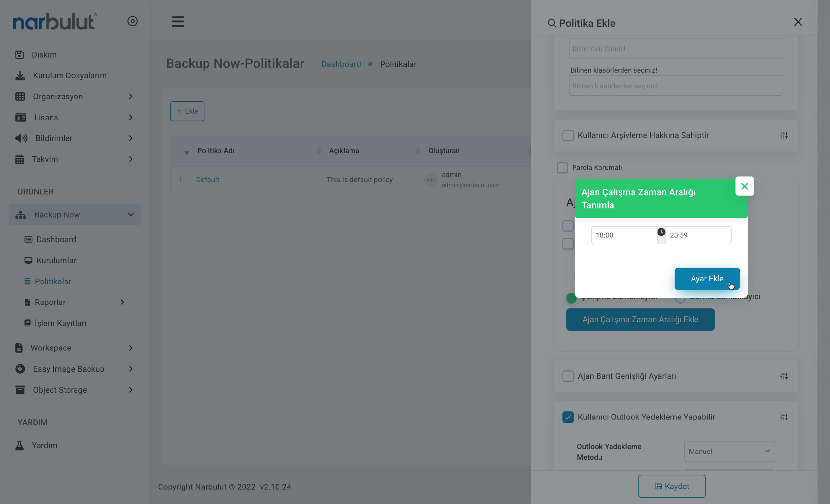830x504 pixels.
Task: Click the Kurulum Dosyalarım download icon
Action: point(20,75)
